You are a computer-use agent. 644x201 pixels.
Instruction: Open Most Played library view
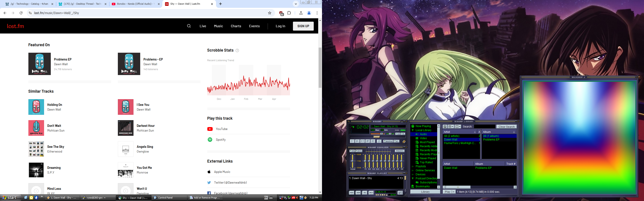pyautogui.click(x=427, y=142)
